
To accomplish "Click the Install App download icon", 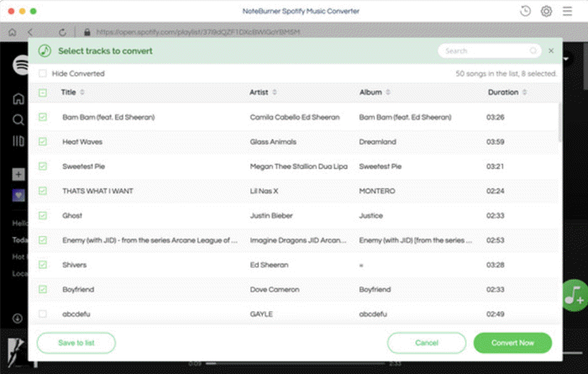I will tap(18, 319).
